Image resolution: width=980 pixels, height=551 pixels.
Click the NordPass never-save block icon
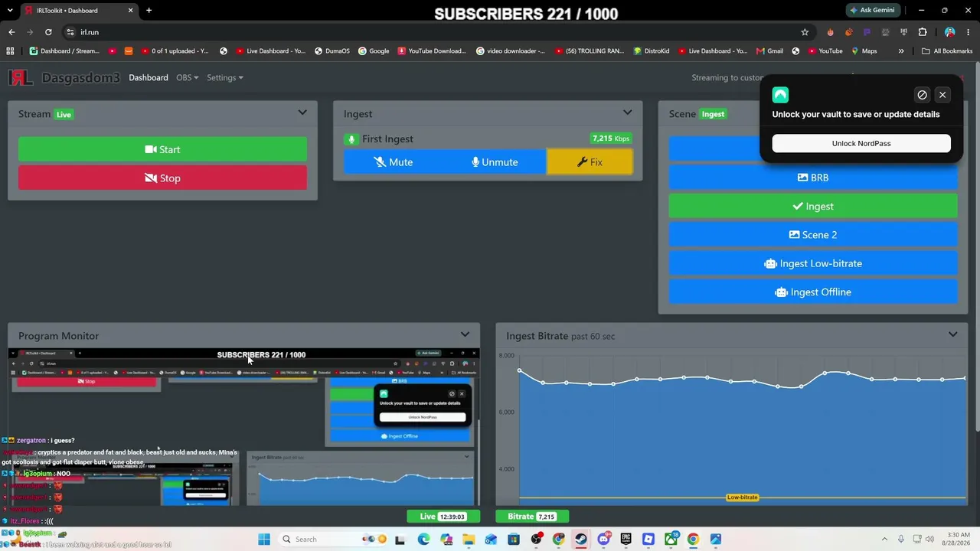coord(922,95)
